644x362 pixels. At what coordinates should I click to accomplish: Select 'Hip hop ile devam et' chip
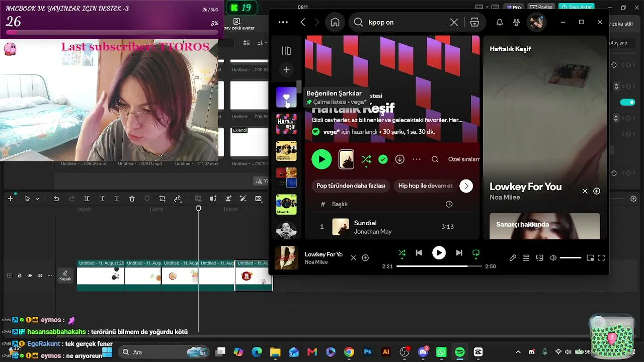[x=426, y=186]
